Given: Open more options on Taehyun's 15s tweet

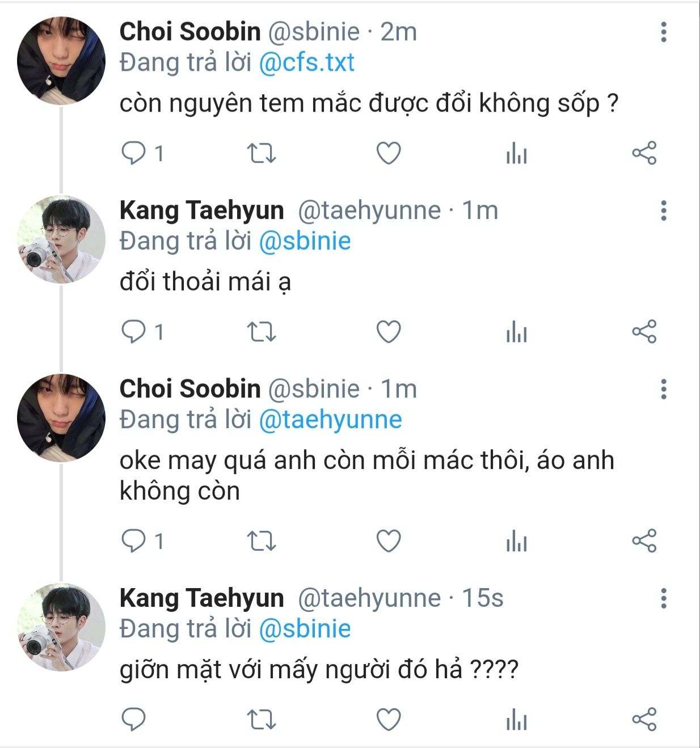Looking at the screenshot, I should (x=663, y=598).
